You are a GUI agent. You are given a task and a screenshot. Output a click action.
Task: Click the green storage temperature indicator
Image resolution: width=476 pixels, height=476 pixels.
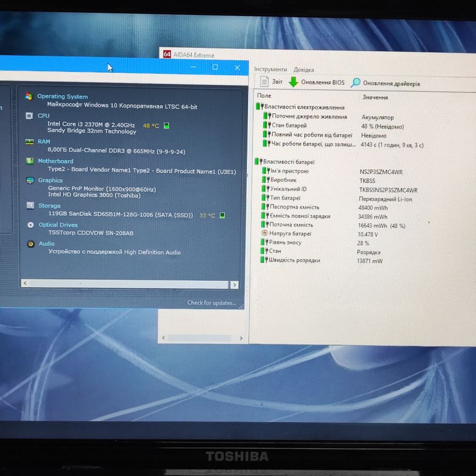click(x=222, y=215)
